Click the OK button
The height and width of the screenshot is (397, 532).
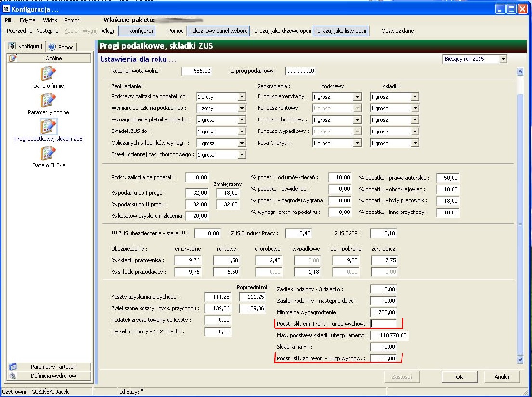click(x=459, y=377)
